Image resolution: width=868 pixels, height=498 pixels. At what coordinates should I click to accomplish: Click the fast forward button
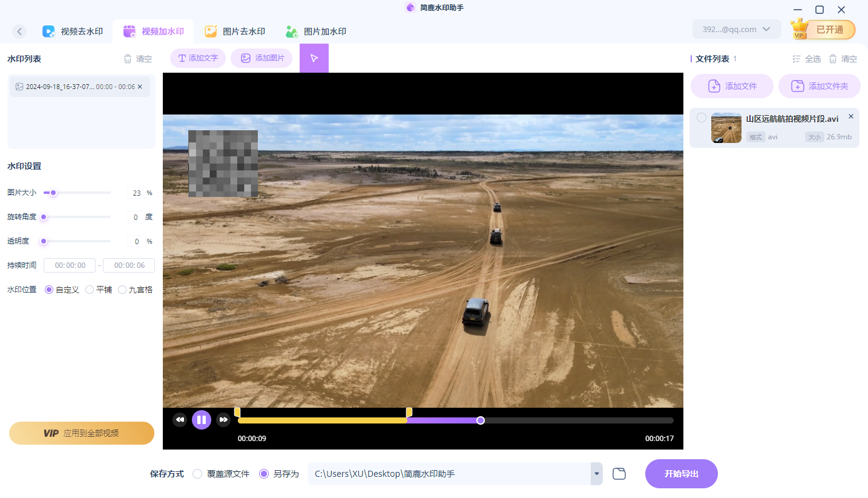(223, 420)
